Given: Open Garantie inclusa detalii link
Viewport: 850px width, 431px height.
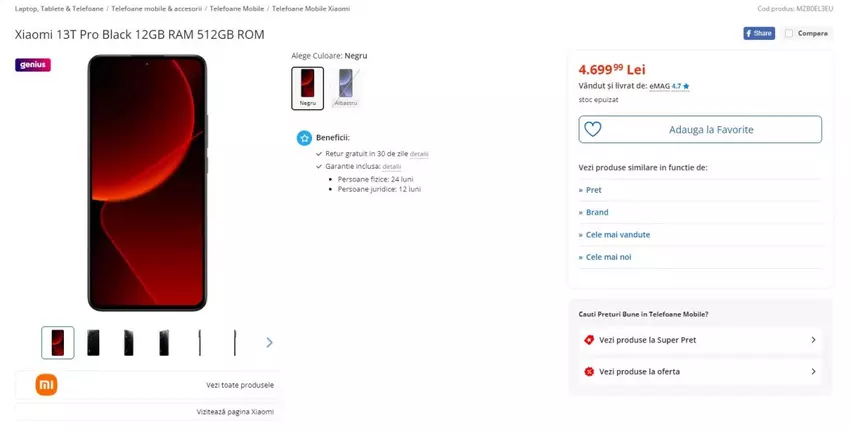Looking at the screenshot, I should coord(391,166).
